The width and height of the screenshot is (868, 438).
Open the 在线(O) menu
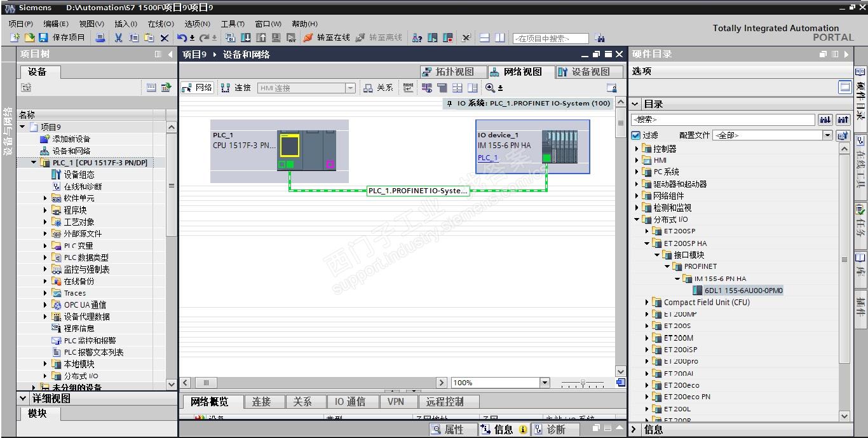(x=161, y=24)
